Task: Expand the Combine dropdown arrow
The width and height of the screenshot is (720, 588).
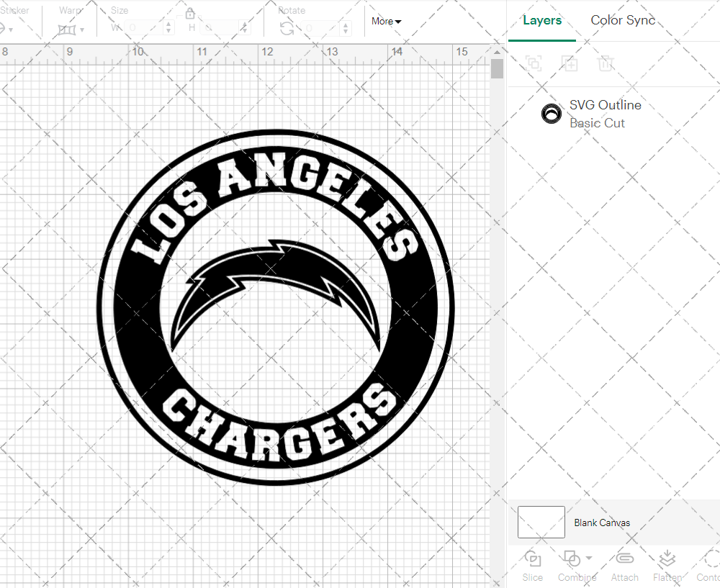Action: [589, 558]
